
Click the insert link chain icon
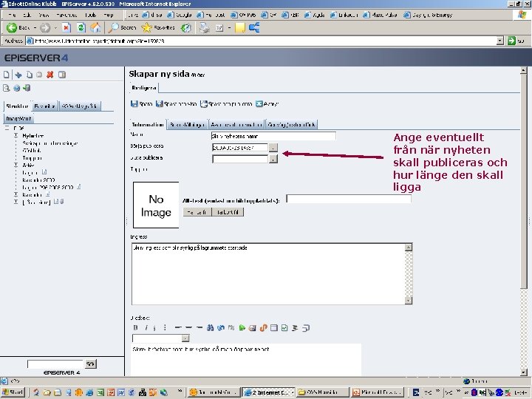click(x=221, y=328)
